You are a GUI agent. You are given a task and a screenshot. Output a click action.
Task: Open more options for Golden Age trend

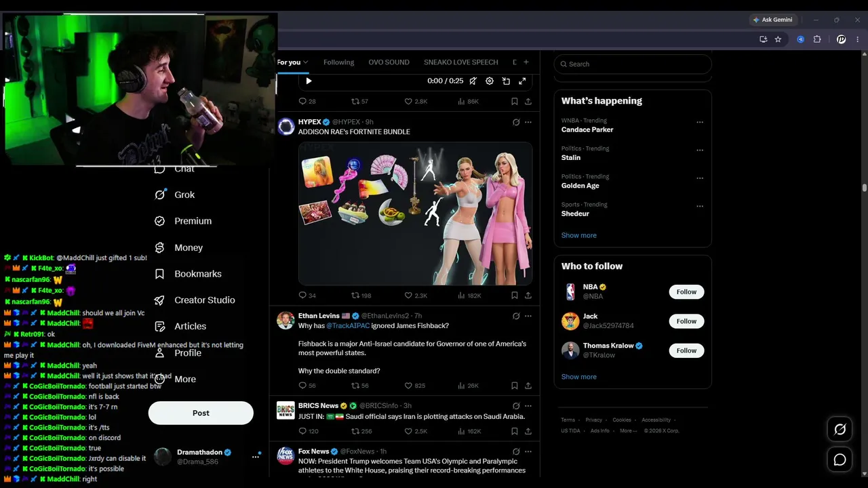click(700, 178)
